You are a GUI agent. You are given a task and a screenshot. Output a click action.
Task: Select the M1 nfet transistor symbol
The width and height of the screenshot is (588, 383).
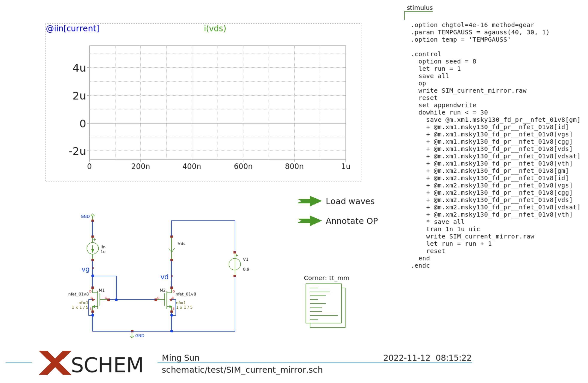point(98,300)
